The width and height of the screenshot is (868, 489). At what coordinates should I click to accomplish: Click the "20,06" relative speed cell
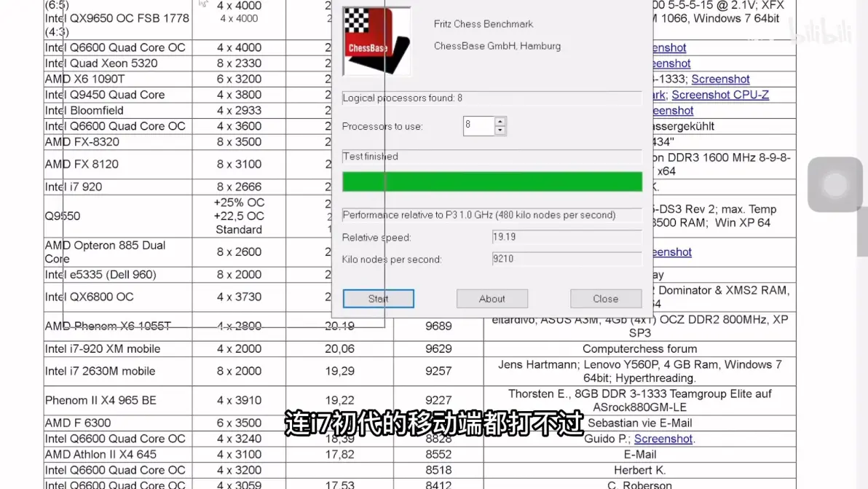tap(339, 349)
